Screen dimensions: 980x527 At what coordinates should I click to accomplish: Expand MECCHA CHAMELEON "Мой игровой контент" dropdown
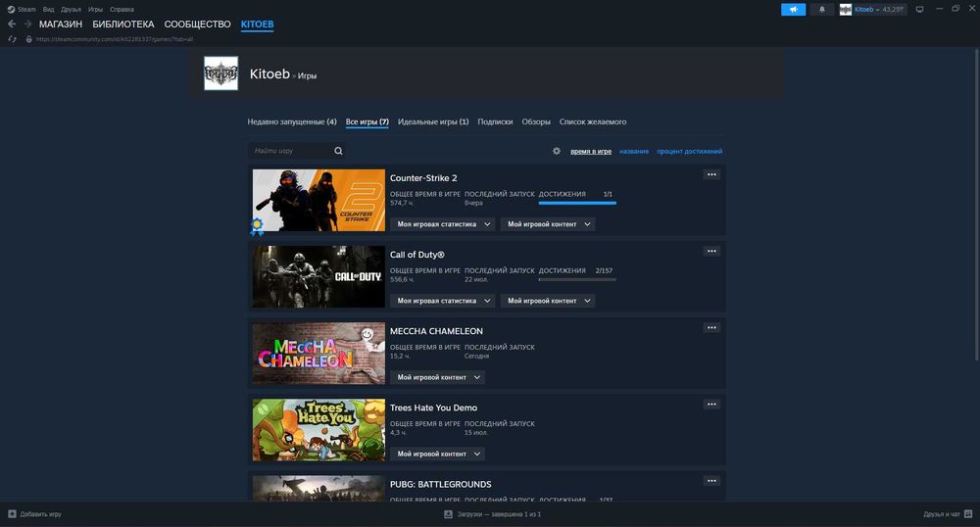click(437, 377)
